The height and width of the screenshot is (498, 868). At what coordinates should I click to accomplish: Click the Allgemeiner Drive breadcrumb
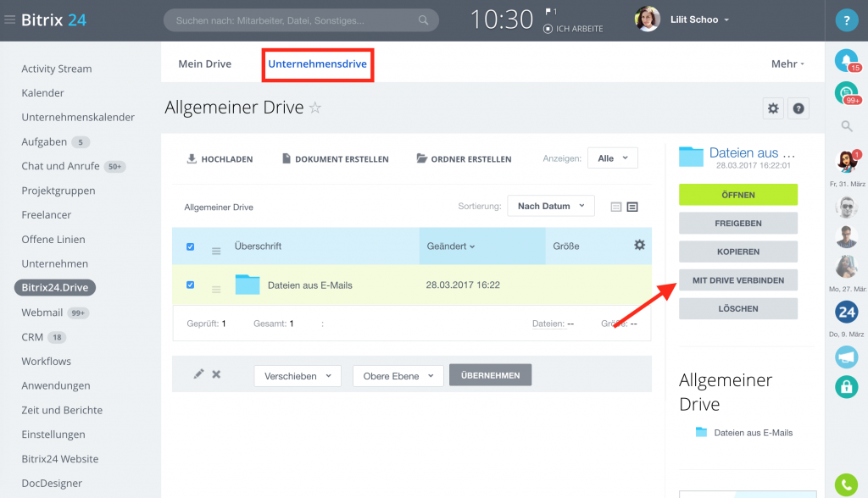click(218, 207)
